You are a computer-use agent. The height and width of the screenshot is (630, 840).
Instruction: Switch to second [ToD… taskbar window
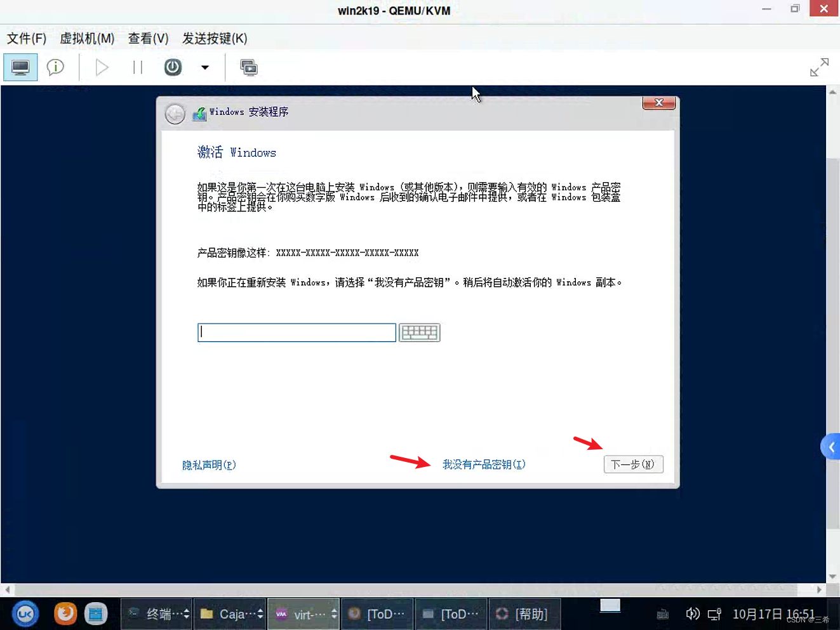451,614
